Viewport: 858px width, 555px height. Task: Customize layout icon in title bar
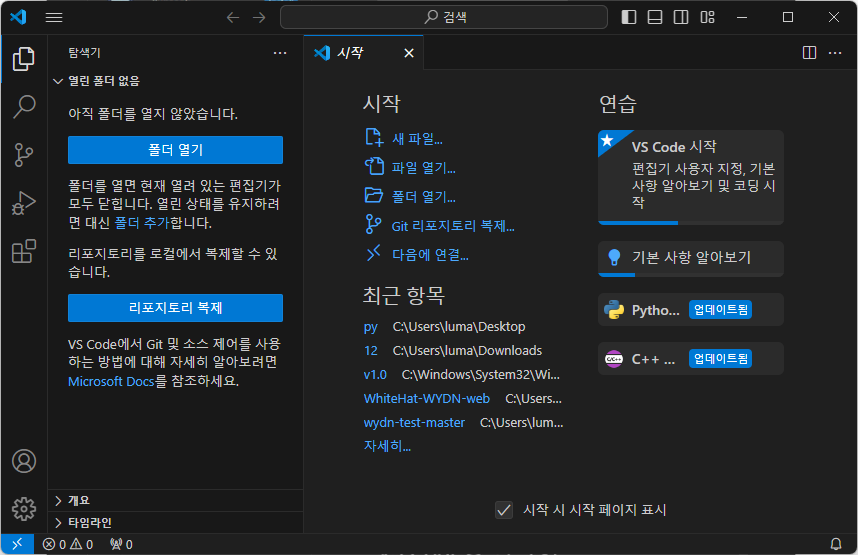point(707,18)
